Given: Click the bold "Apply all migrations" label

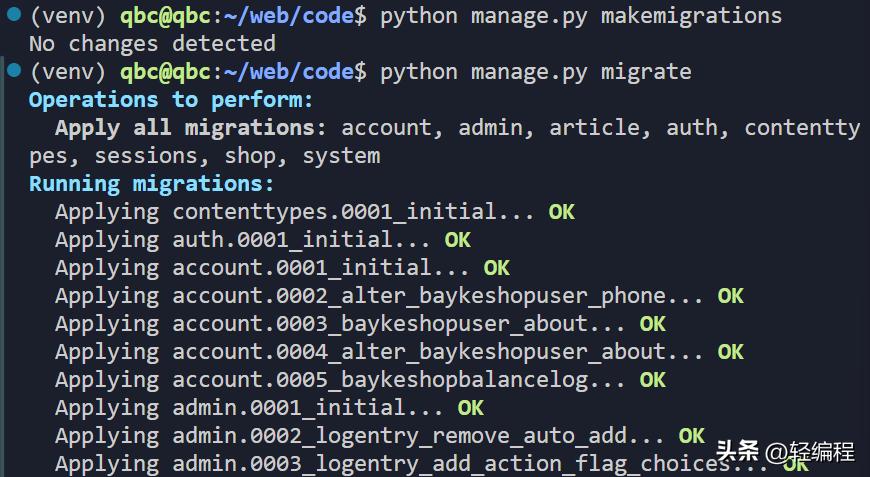Looking at the screenshot, I should pos(185,128).
